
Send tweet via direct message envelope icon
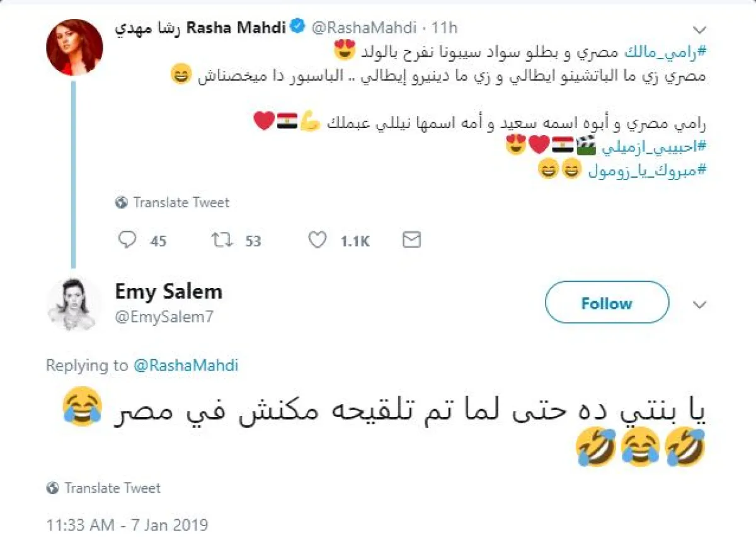(411, 239)
